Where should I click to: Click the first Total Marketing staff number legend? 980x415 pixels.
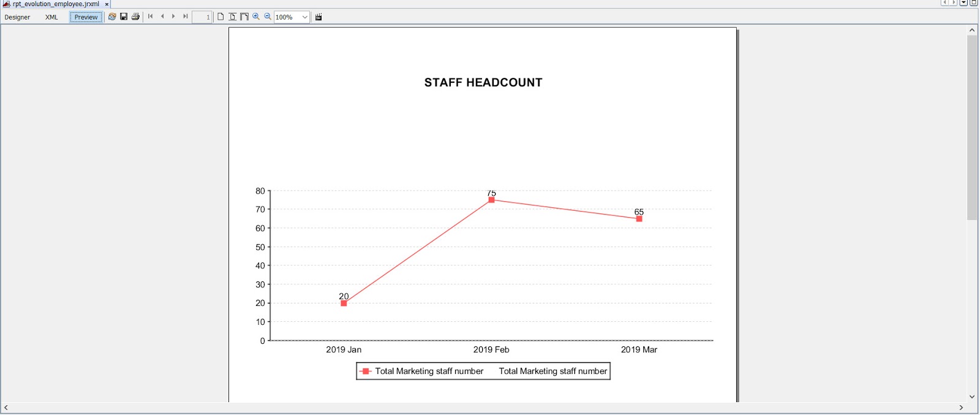click(x=429, y=371)
